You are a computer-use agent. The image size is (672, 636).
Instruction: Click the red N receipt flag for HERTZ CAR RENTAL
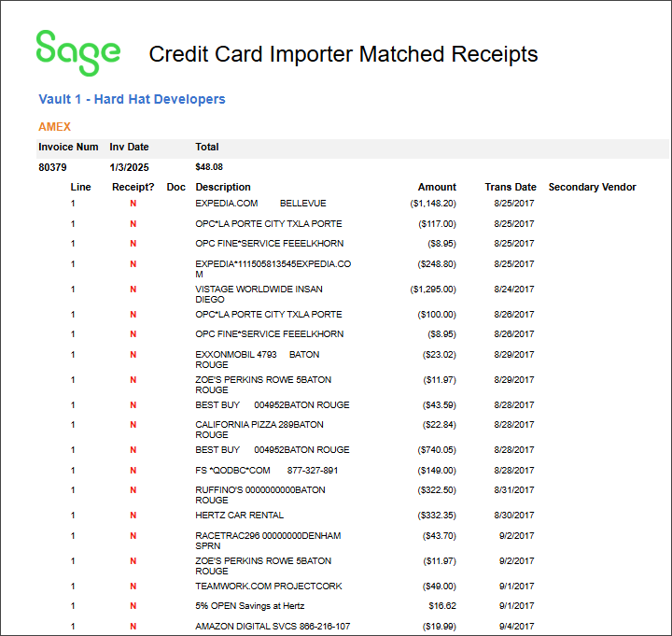coord(133,516)
